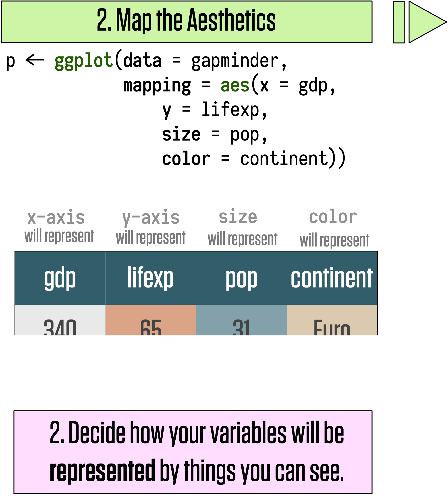Click the green play triangle icon

[x=425, y=22]
